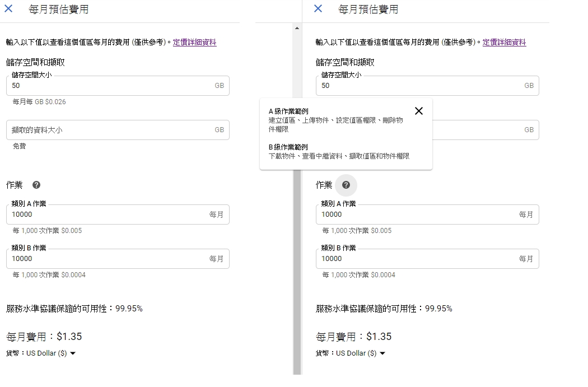Dismiss the A級作業範例 tooltip popup
Image resolution: width=588 pixels, height=387 pixels.
(418, 111)
